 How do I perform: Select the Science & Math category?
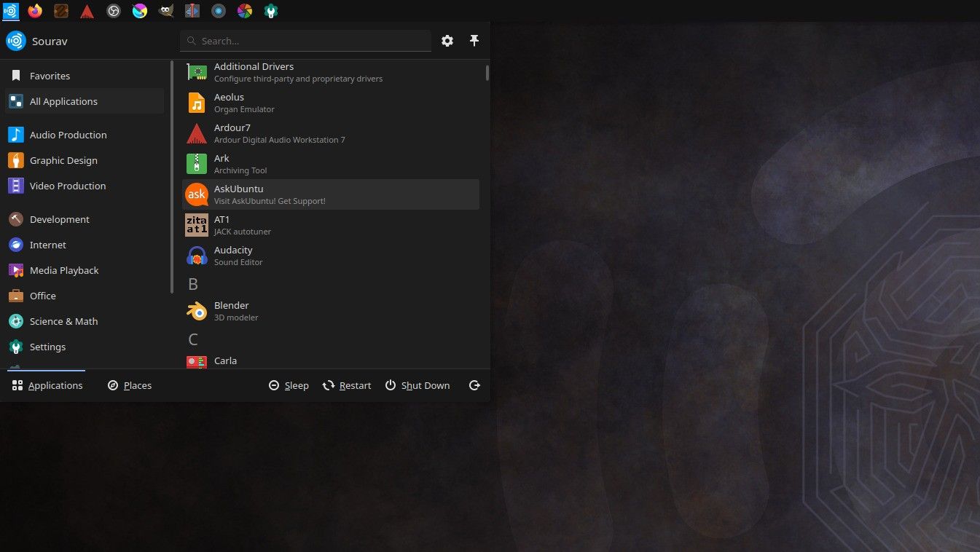point(63,321)
